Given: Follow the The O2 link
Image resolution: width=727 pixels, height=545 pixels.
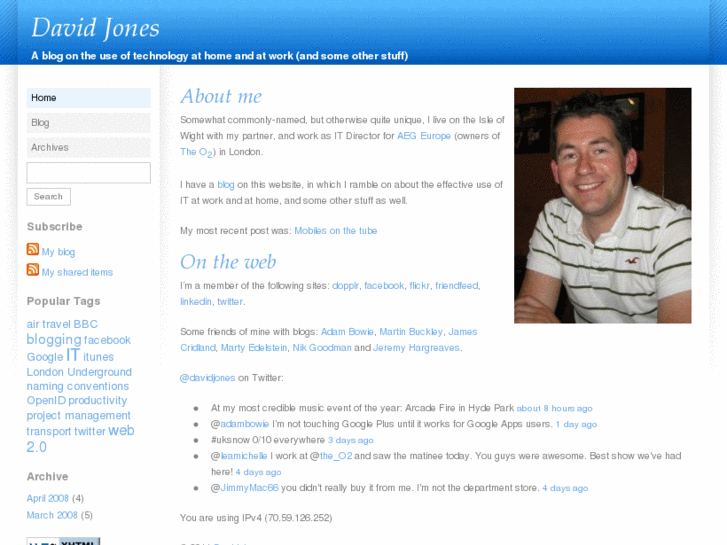Looking at the screenshot, I should [x=197, y=152].
